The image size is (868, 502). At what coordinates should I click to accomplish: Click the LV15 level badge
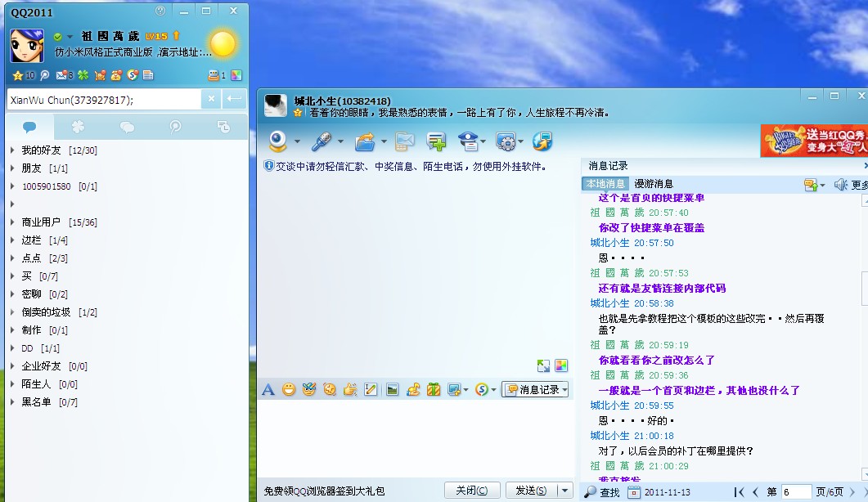point(156,37)
